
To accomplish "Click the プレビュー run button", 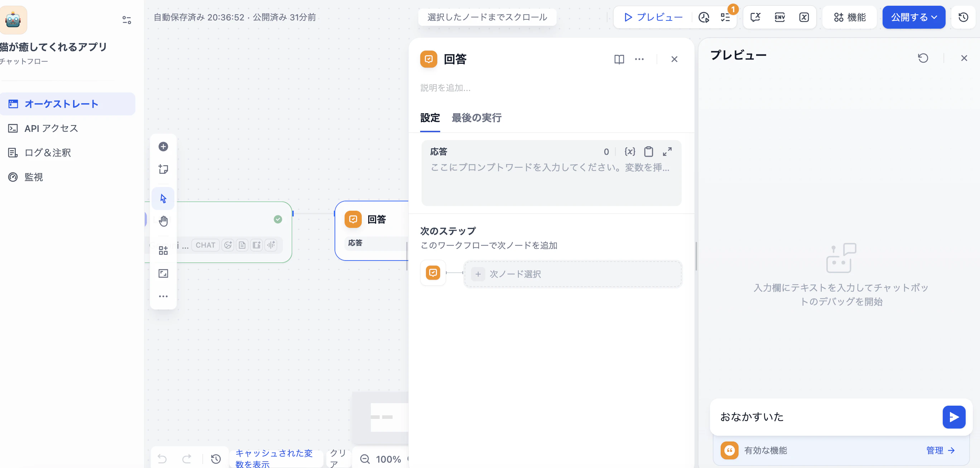I will tap(653, 17).
